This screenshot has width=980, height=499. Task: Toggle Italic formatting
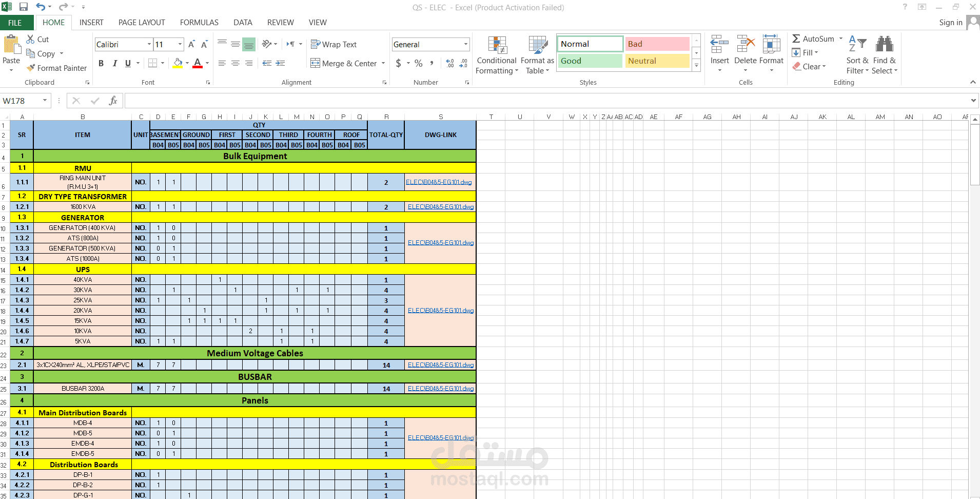tap(114, 63)
